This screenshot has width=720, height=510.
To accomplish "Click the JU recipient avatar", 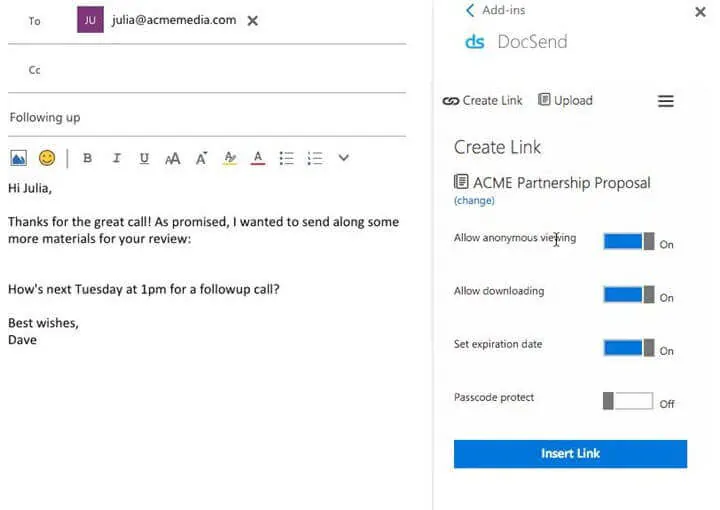I will [x=90, y=20].
